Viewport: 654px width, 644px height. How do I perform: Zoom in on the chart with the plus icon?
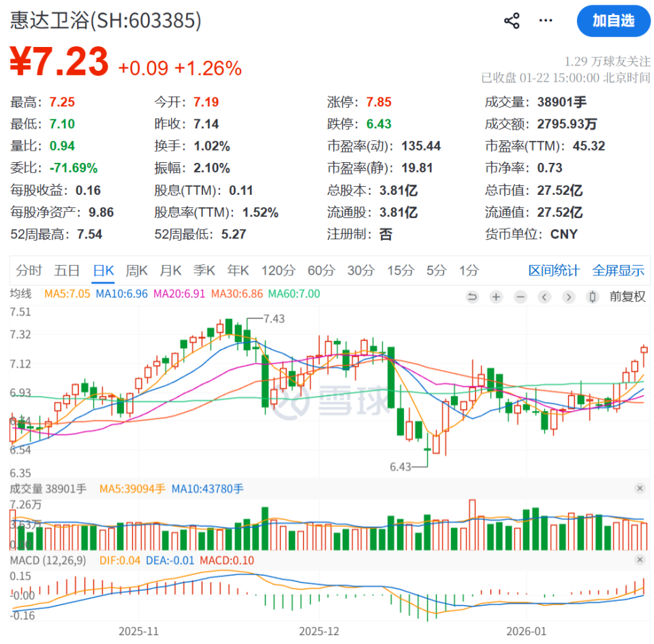point(496,297)
